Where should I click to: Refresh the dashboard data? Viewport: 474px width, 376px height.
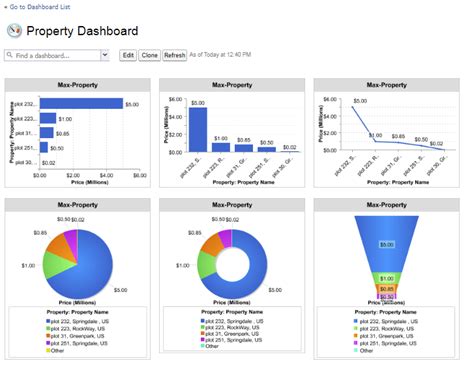tap(174, 55)
